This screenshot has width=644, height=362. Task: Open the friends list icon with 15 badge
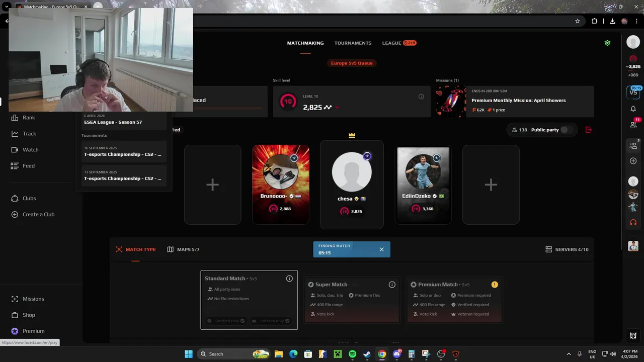point(633,124)
